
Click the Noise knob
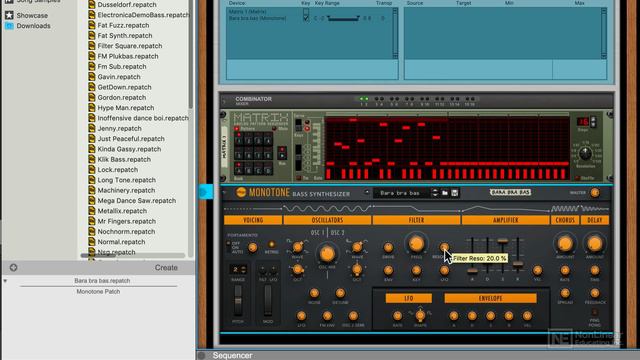point(314,293)
